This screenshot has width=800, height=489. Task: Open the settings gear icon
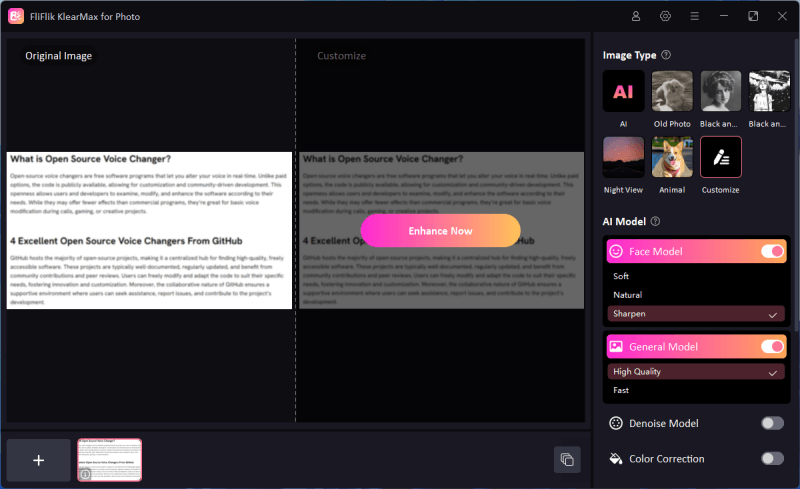(x=665, y=16)
